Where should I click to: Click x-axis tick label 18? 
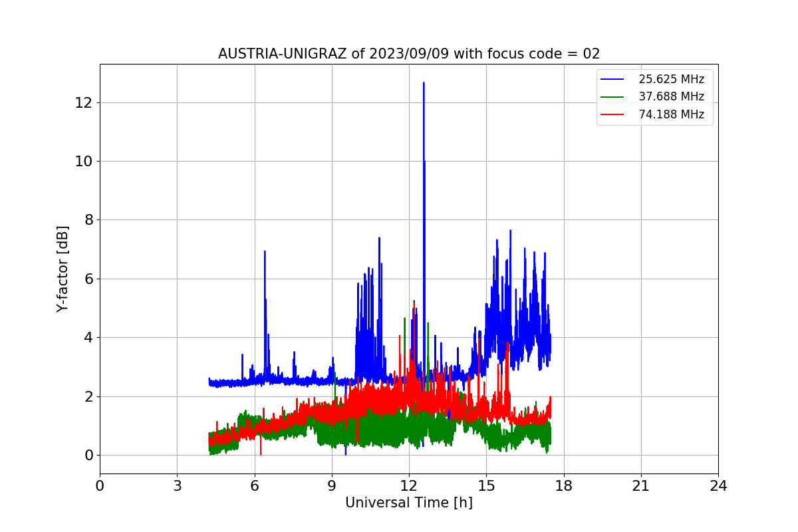[563, 486]
